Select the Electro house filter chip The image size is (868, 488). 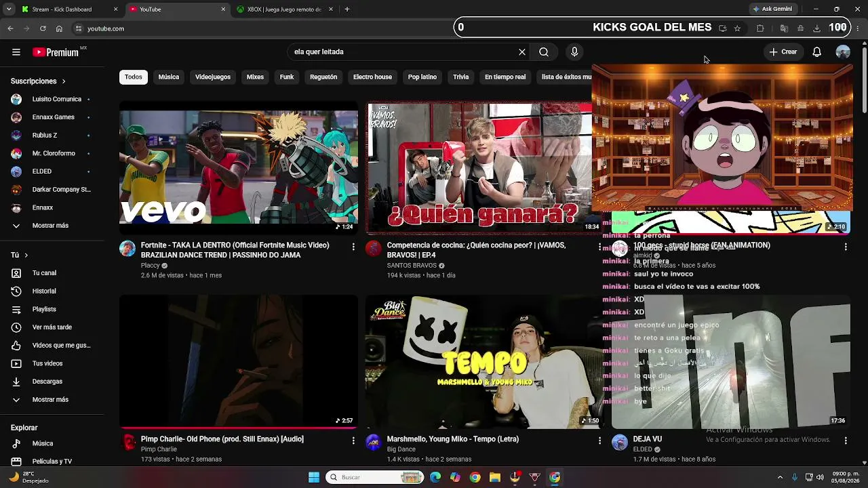tap(372, 77)
